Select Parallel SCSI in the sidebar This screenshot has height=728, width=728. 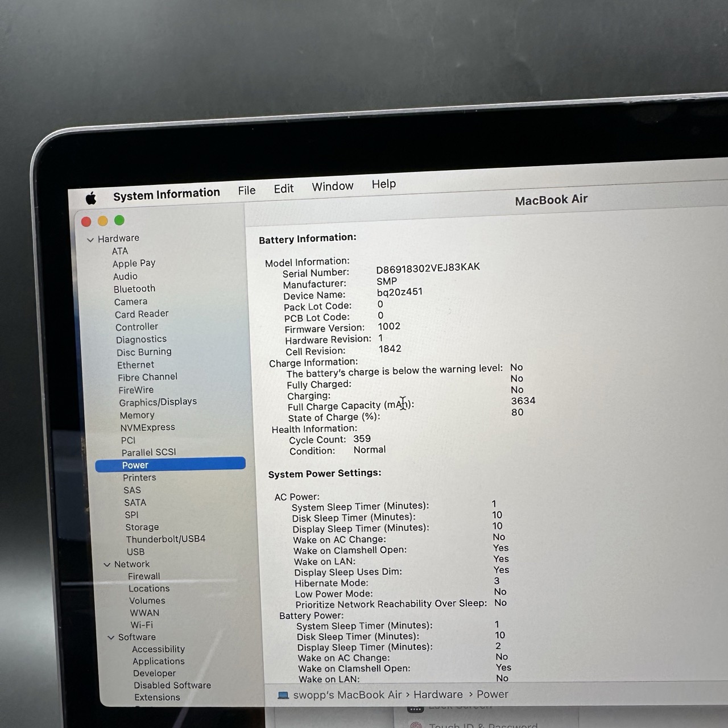click(148, 452)
